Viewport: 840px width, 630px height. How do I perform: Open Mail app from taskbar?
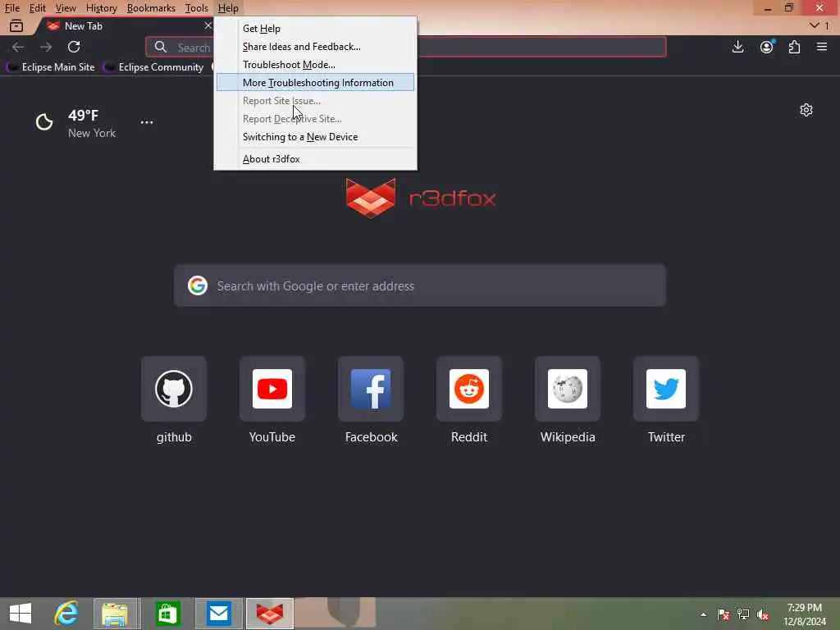[x=218, y=614]
